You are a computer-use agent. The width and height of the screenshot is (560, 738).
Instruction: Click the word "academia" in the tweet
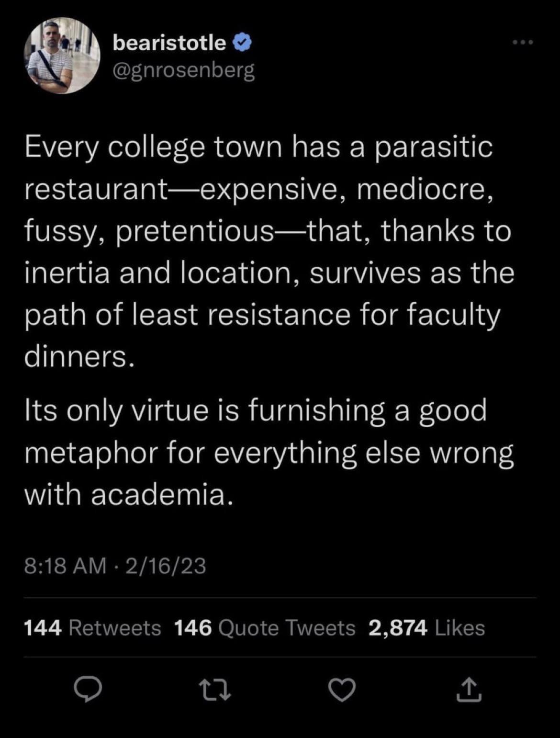click(x=162, y=494)
